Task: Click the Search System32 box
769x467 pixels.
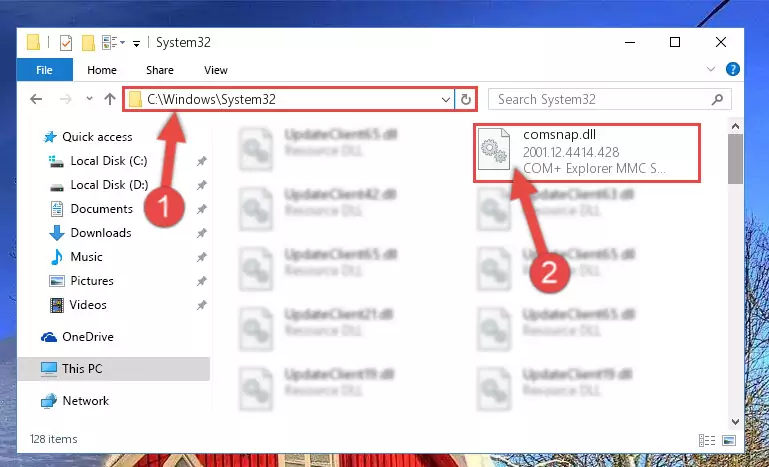Action: click(610, 100)
